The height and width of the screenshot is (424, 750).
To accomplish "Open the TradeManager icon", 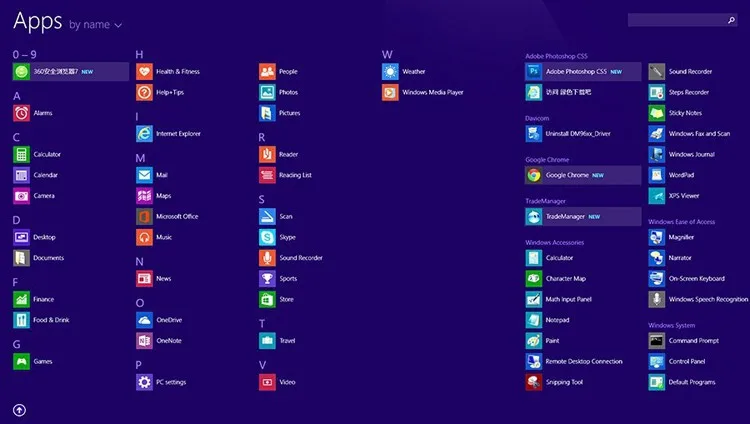I will [x=533, y=216].
